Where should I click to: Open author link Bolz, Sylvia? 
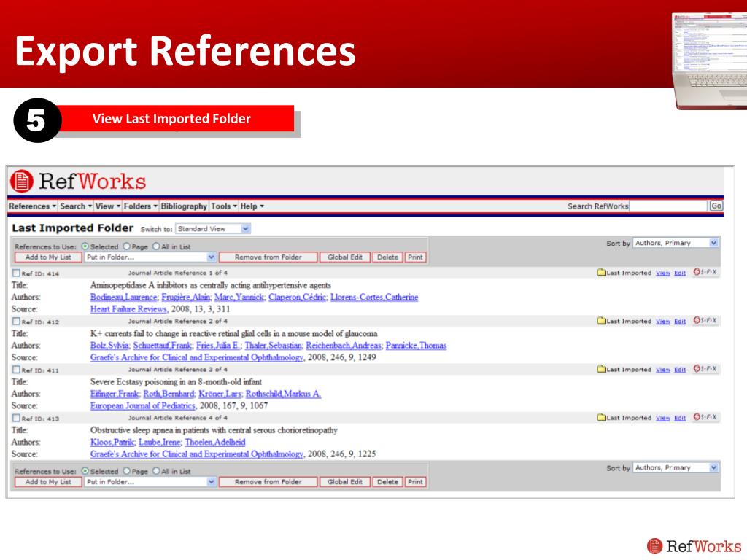[109, 345]
